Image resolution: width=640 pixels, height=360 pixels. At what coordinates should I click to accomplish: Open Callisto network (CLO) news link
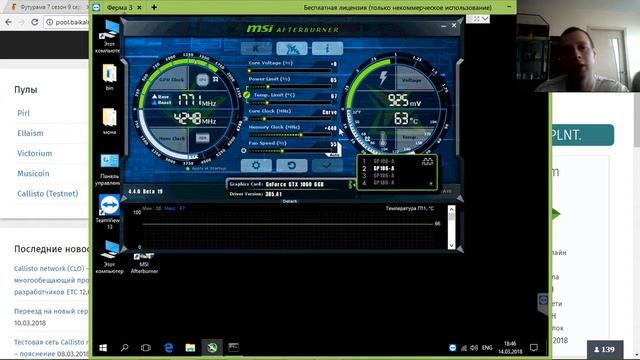click(51, 280)
